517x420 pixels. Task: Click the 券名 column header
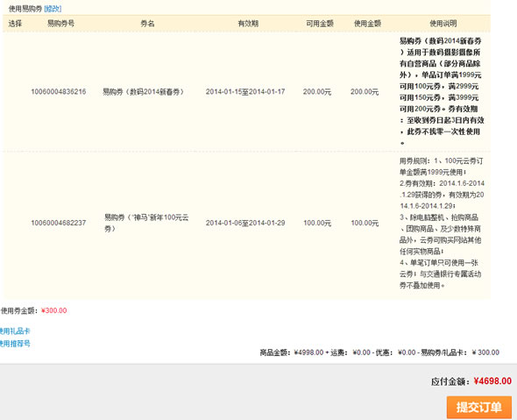pos(147,24)
